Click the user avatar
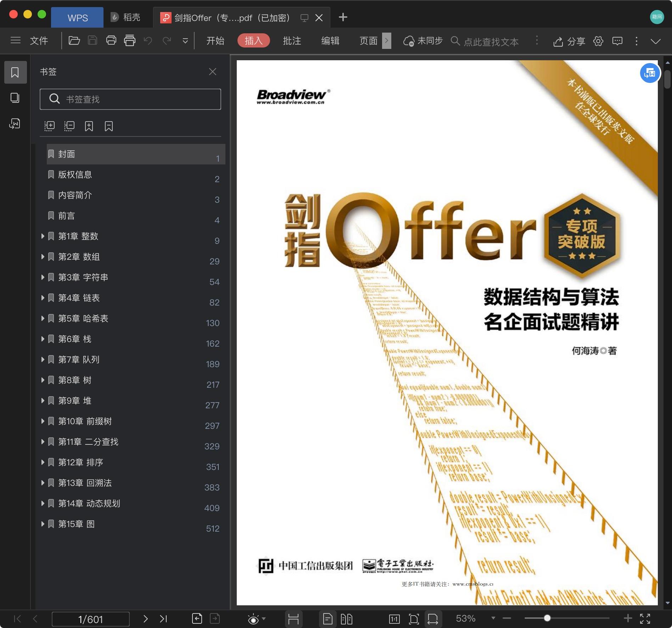672x628 pixels. (657, 17)
